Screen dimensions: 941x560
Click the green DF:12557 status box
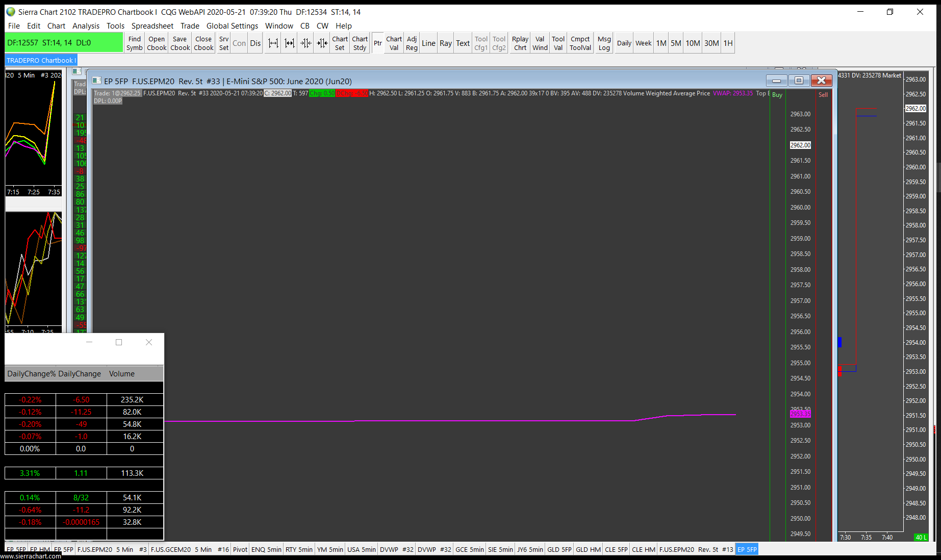[64, 43]
